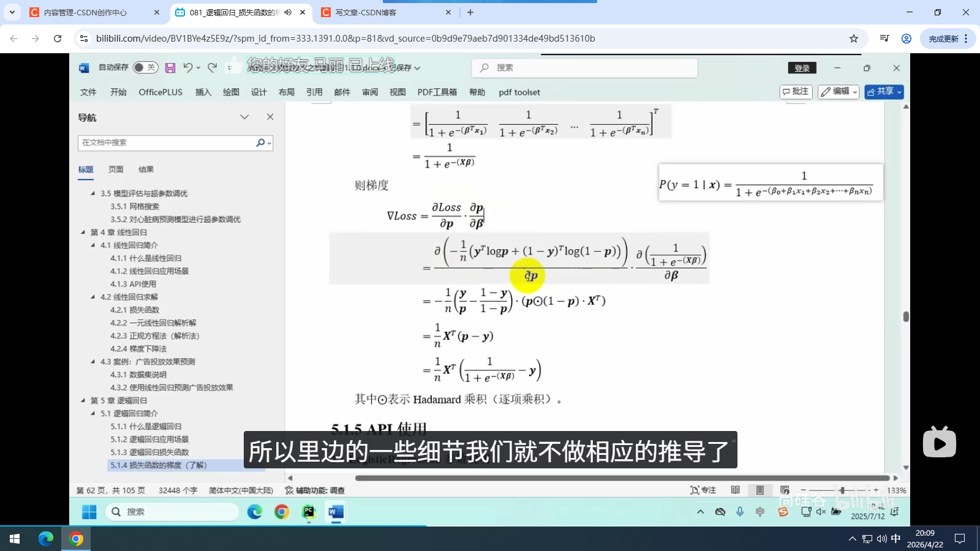Open the PDF工具箱 ribbon tab
This screenshot has width=980, height=551.
(437, 92)
